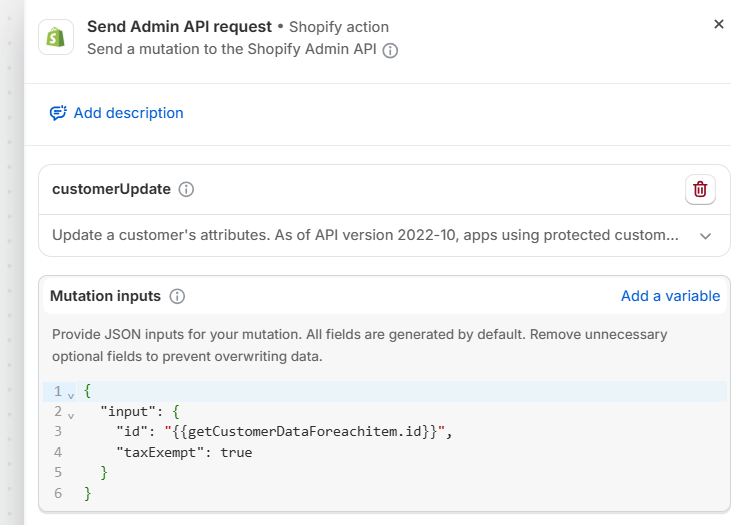Click the customerUpdate description text starting 'Update a customer's attributes'
This screenshot has width=731, height=525.
point(365,235)
